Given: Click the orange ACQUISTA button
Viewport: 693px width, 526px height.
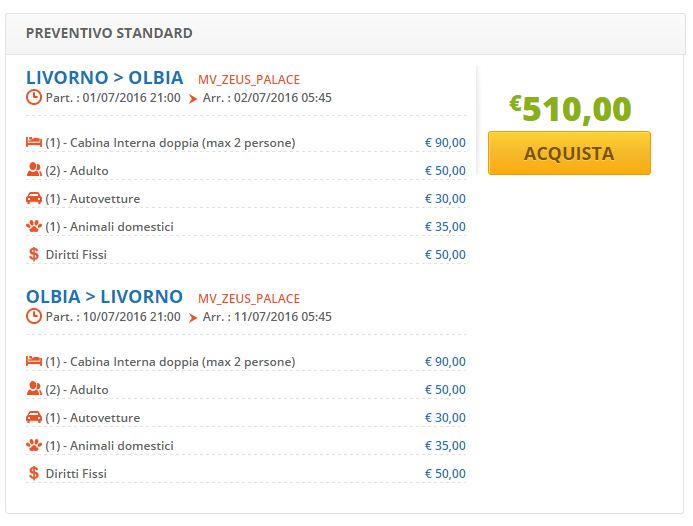Looking at the screenshot, I should point(569,153).
